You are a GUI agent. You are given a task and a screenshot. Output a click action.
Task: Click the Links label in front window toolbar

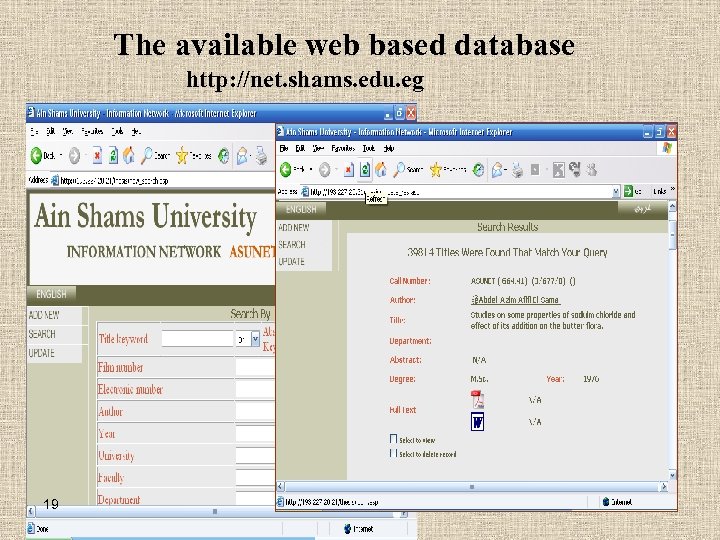click(660, 191)
